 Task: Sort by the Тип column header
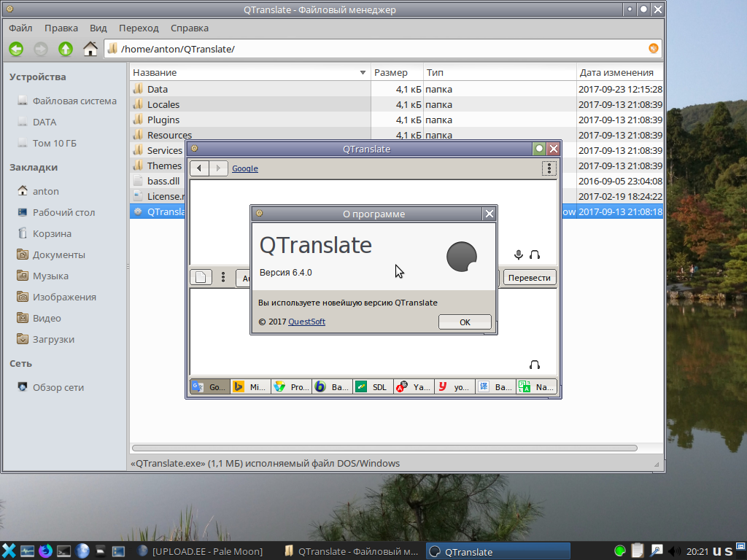click(500, 72)
